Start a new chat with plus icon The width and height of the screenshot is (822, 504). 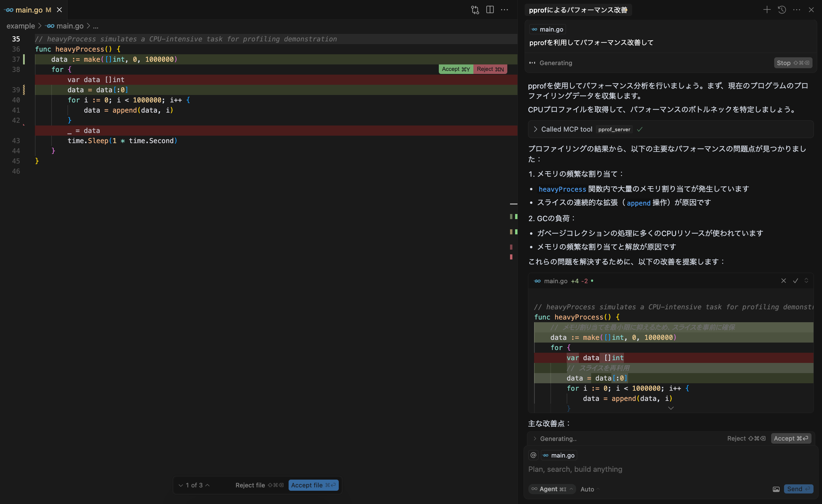coord(767,10)
